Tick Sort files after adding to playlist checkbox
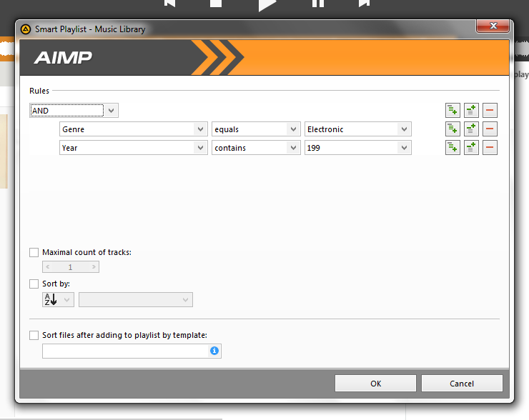The width and height of the screenshot is (529, 420). click(x=34, y=335)
